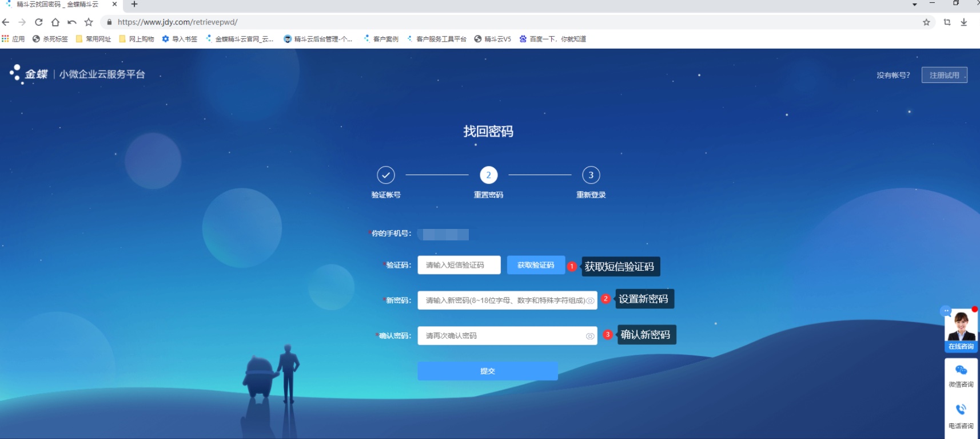
Task: Go forward to the next page
Action: point(22,22)
